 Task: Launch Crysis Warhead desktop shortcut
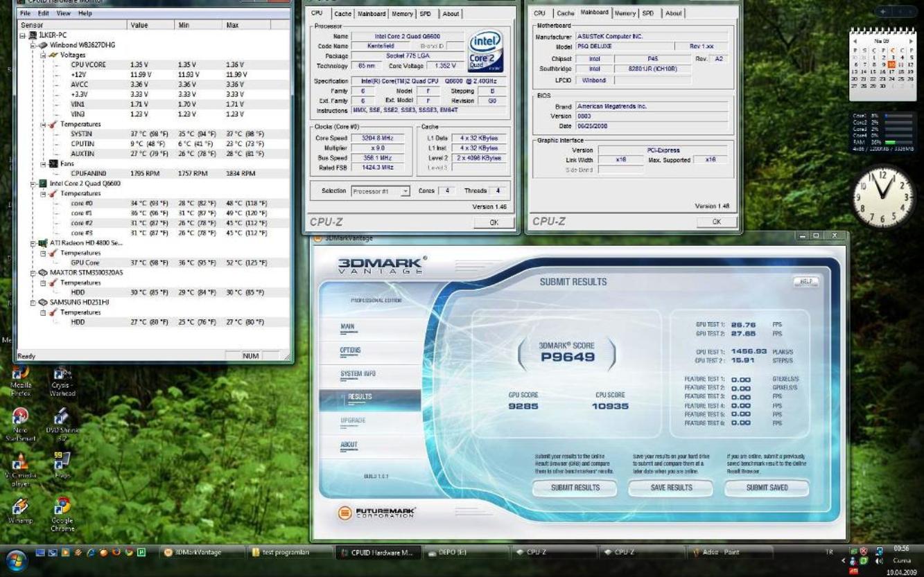pyautogui.click(x=62, y=380)
